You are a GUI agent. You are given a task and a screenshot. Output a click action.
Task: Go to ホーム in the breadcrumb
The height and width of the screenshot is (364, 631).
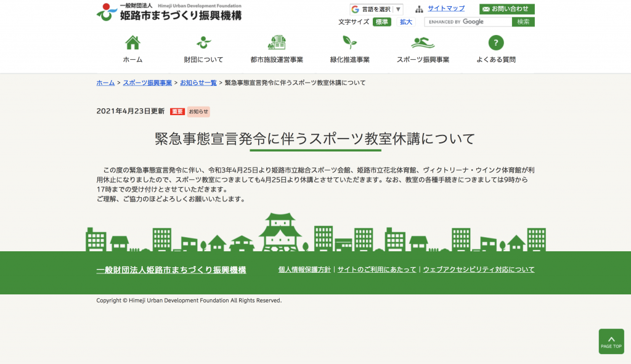click(x=105, y=83)
